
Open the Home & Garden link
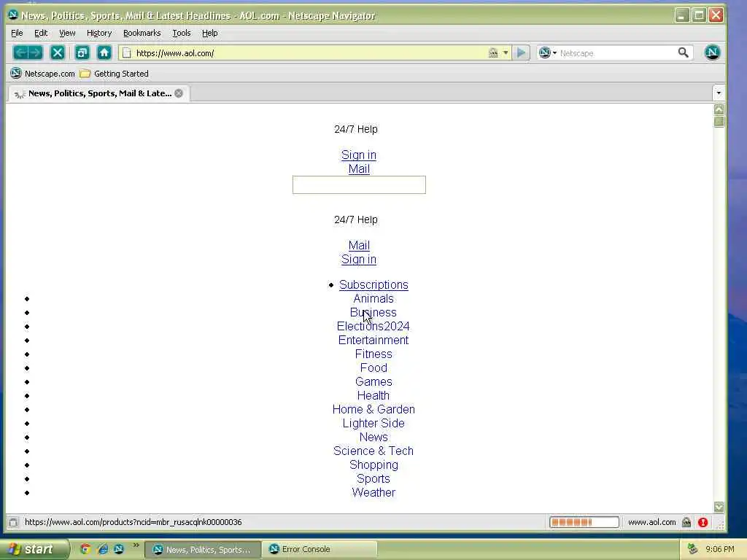373,409
